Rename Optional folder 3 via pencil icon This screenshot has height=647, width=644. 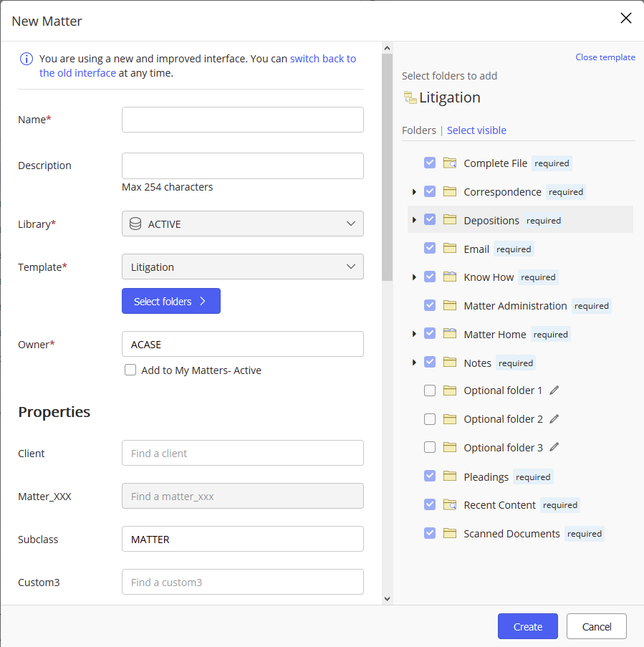tap(554, 448)
